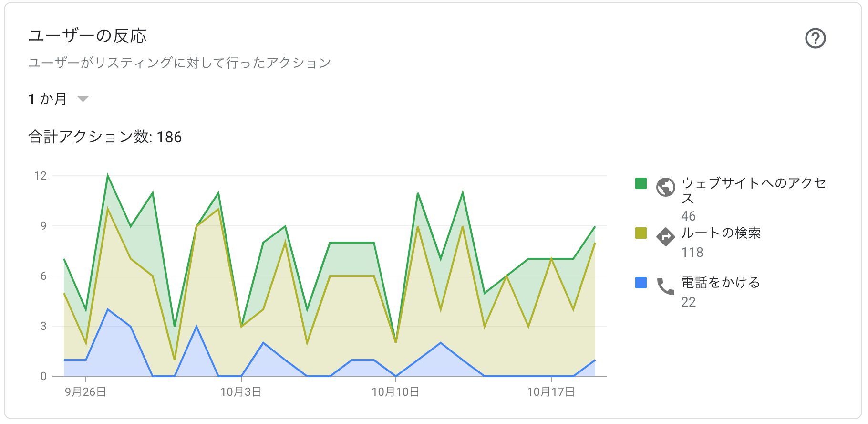The height and width of the screenshot is (424, 868).
Task: Open the help question mark icon
Action: point(815,38)
